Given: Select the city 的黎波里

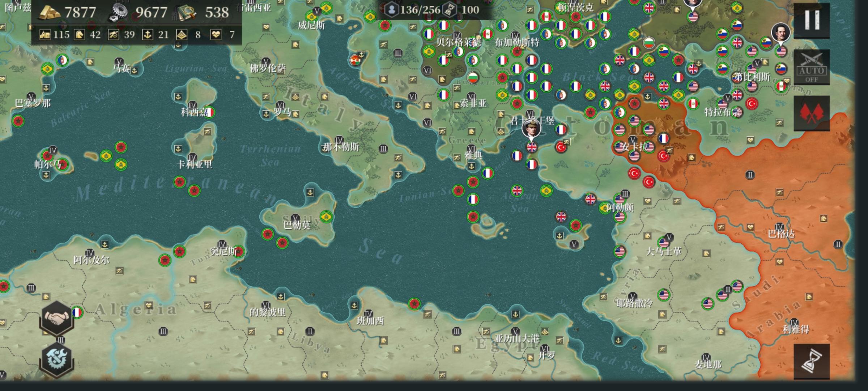Looking at the screenshot, I should pos(268,312).
